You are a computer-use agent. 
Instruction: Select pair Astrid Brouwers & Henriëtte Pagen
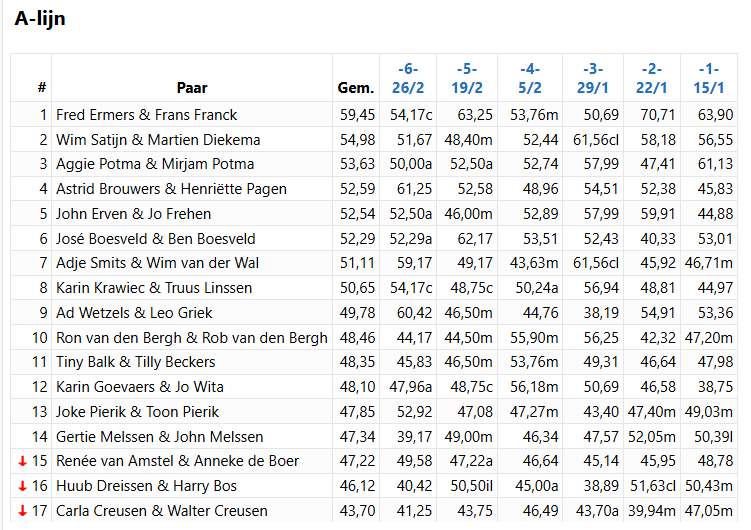pos(171,189)
